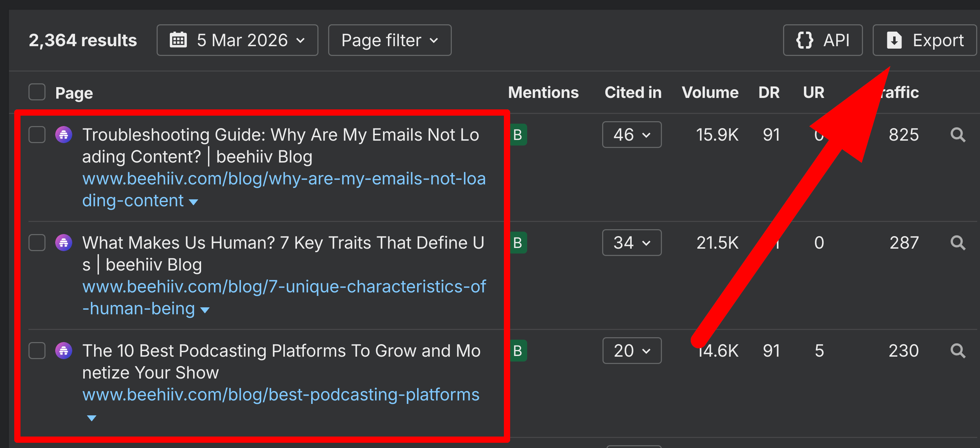The image size is (980, 448).
Task: Expand URL arrow after why-are-my-emails-not-loading-content
Action: pos(194,202)
